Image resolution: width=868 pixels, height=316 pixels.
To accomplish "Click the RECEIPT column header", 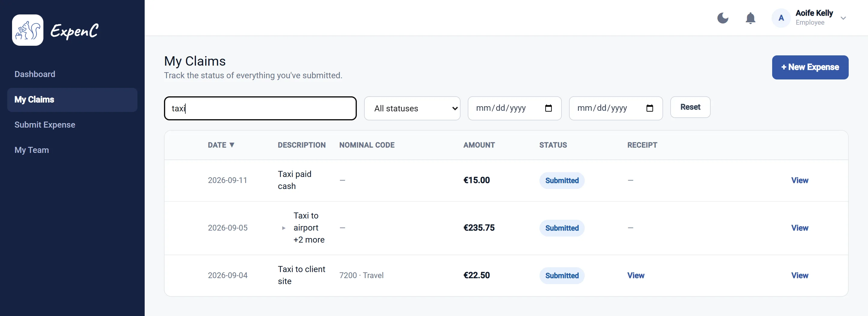I will coord(642,145).
